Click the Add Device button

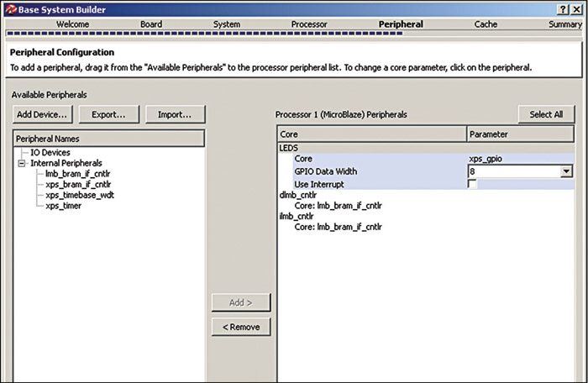pyautogui.click(x=42, y=114)
